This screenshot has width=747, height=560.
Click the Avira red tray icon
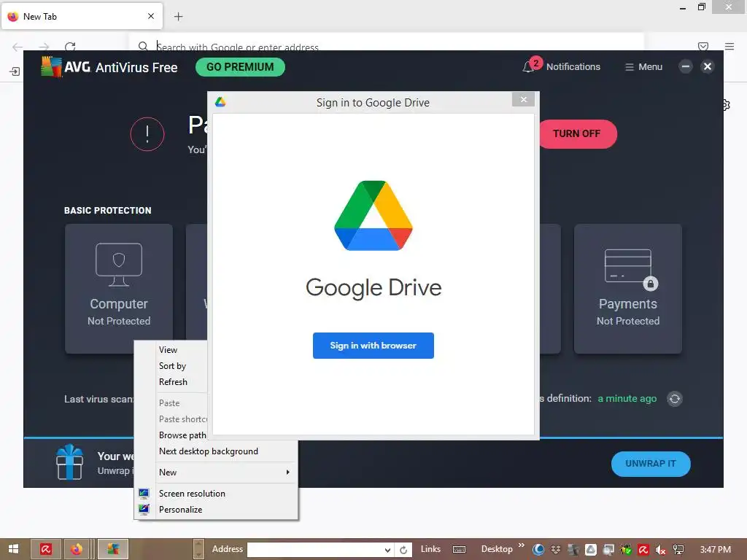pyautogui.click(x=643, y=550)
